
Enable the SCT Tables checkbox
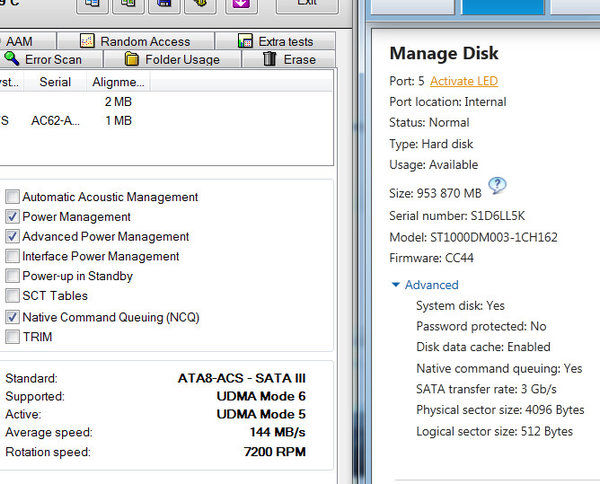12,295
